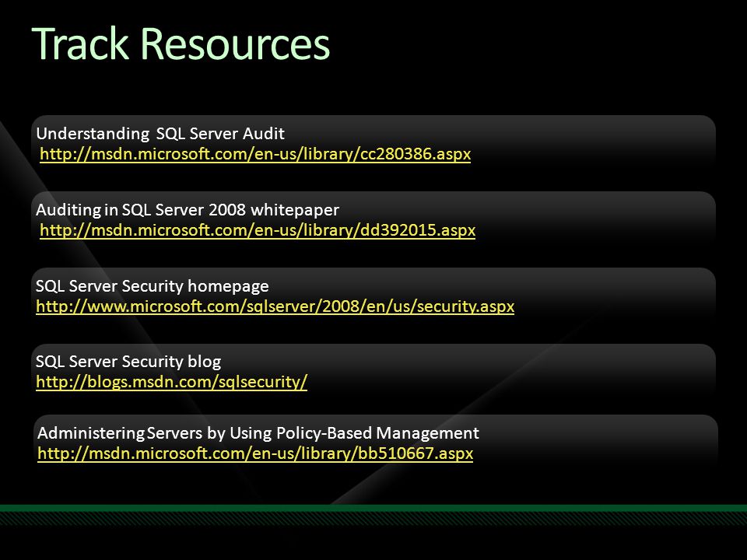Open the bb510667.aspx MSDN library link

click(255, 453)
